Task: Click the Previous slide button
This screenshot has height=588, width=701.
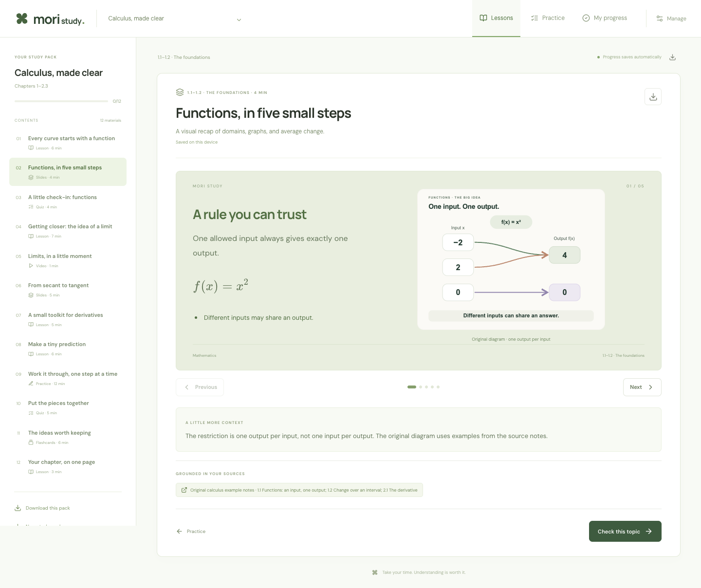Action: 200,387
